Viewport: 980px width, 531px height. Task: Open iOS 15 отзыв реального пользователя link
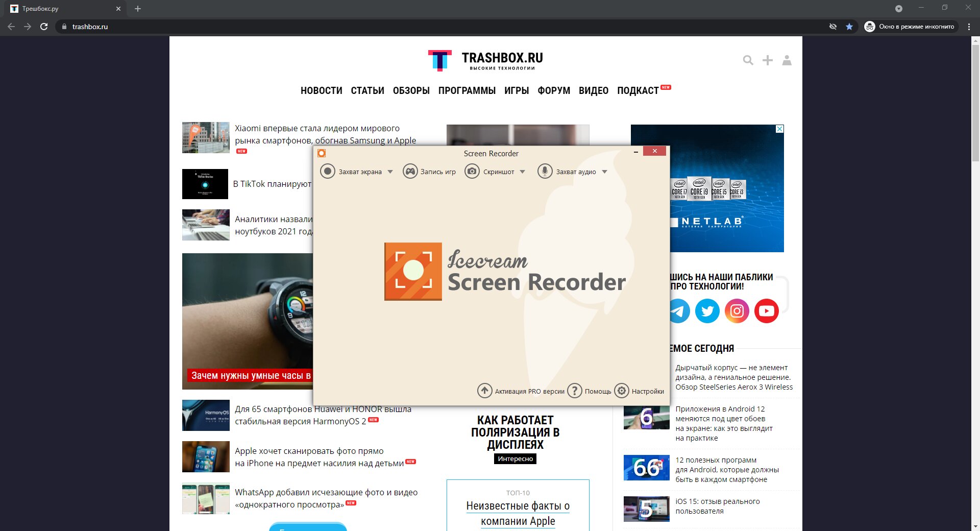[717, 506]
